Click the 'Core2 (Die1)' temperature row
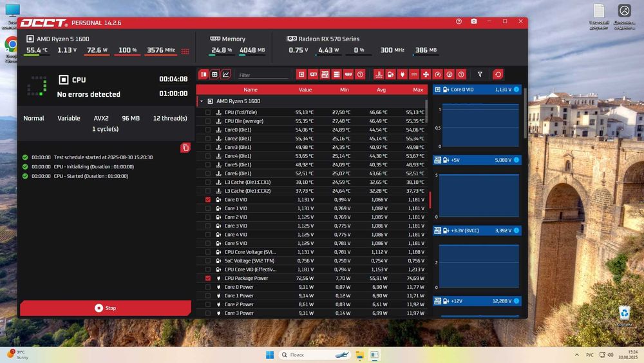The height and width of the screenshot is (363, 644). click(x=312, y=139)
